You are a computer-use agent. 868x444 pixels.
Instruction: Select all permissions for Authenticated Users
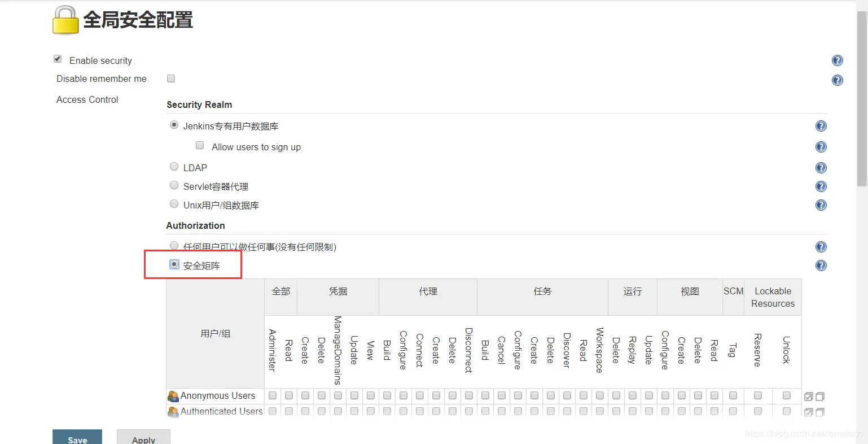pos(808,412)
